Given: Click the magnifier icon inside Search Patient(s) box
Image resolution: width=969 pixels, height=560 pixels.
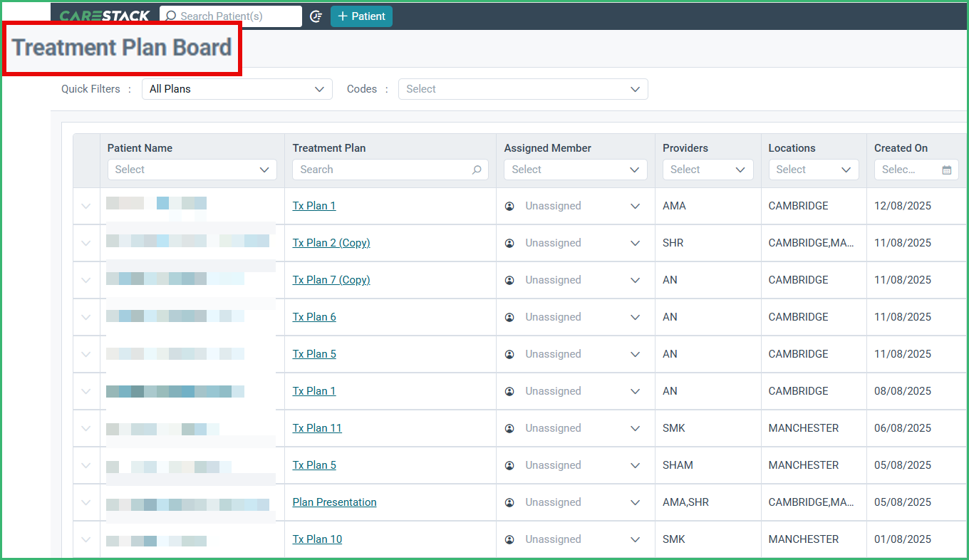Looking at the screenshot, I should [170, 16].
